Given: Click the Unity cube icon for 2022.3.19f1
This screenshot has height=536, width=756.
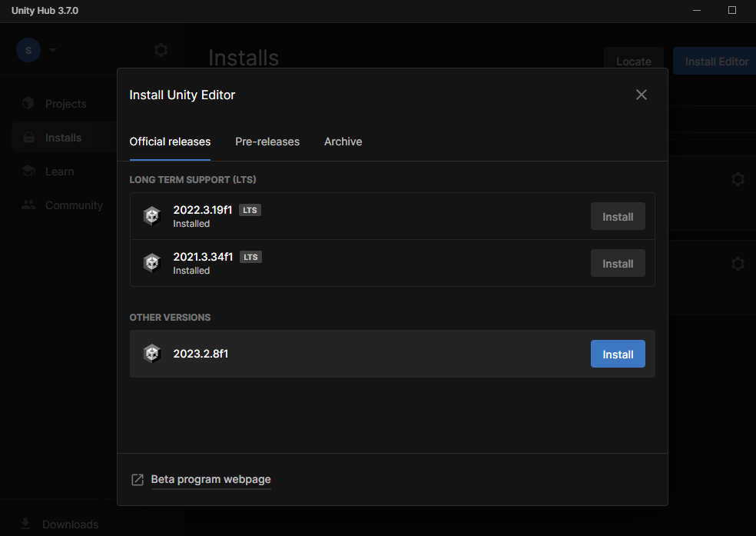Looking at the screenshot, I should coord(152,216).
